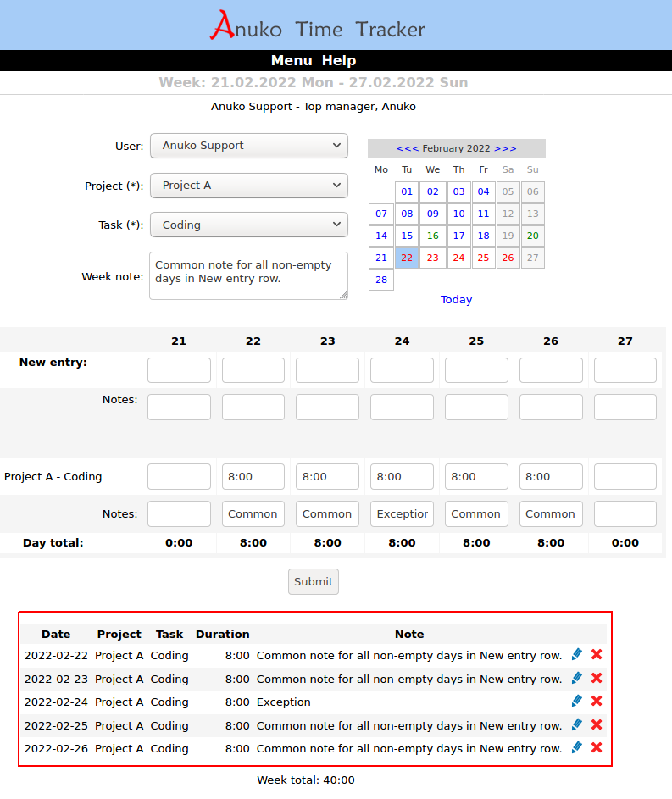Click Project A - Coding duration for day 21

[179, 476]
